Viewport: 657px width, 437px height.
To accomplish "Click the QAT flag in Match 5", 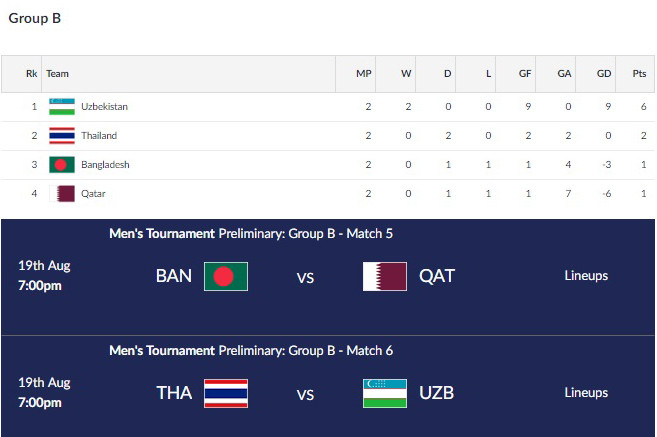I will pos(384,276).
